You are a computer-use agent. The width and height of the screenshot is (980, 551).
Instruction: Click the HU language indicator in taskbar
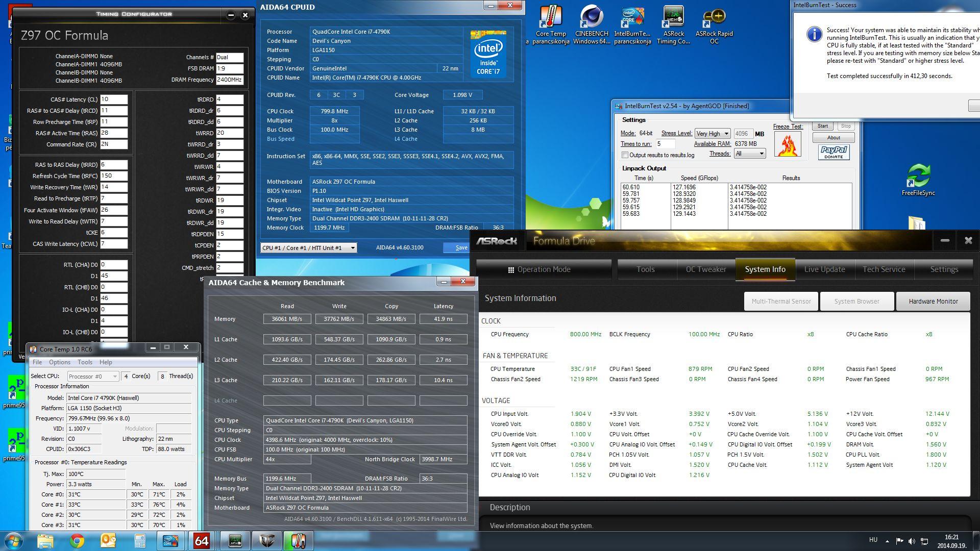pyautogui.click(x=873, y=540)
